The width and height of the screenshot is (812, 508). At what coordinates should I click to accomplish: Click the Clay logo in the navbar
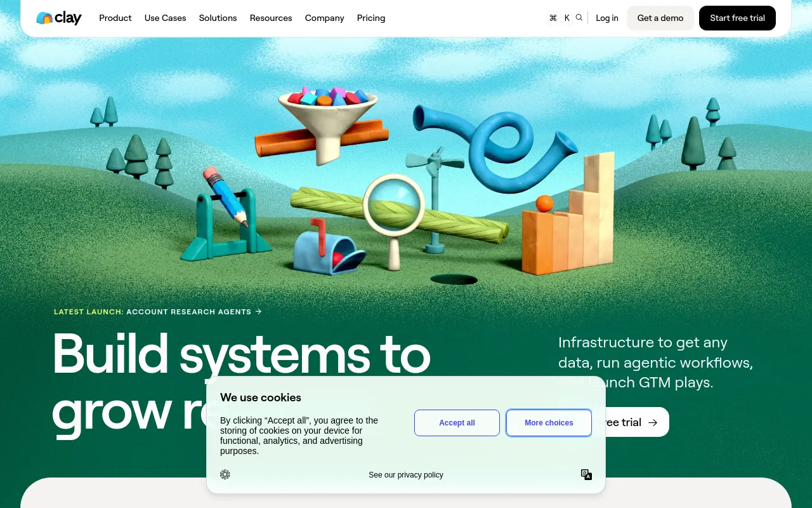(59, 18)
